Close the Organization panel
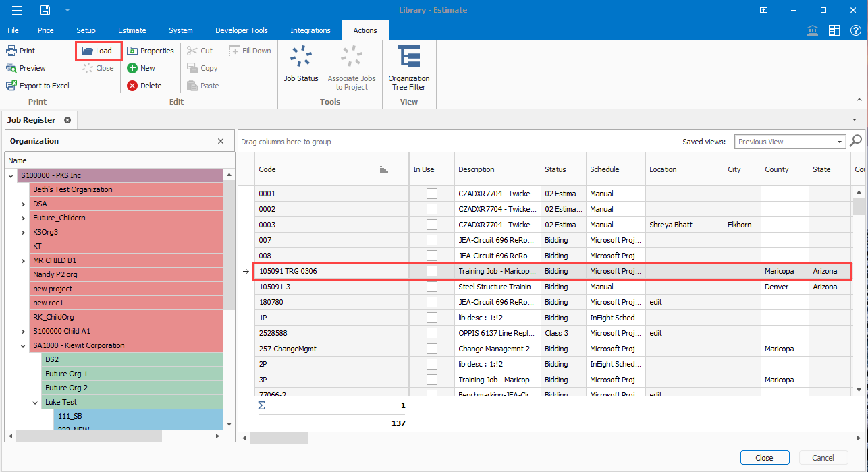 (221, 141)
